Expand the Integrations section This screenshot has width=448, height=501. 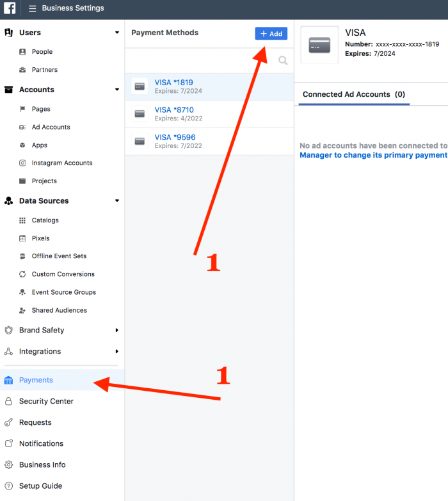116,352
